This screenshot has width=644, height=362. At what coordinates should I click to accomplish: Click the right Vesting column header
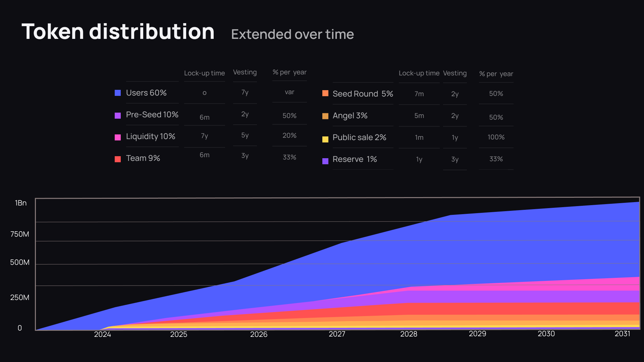coord(454,73)
